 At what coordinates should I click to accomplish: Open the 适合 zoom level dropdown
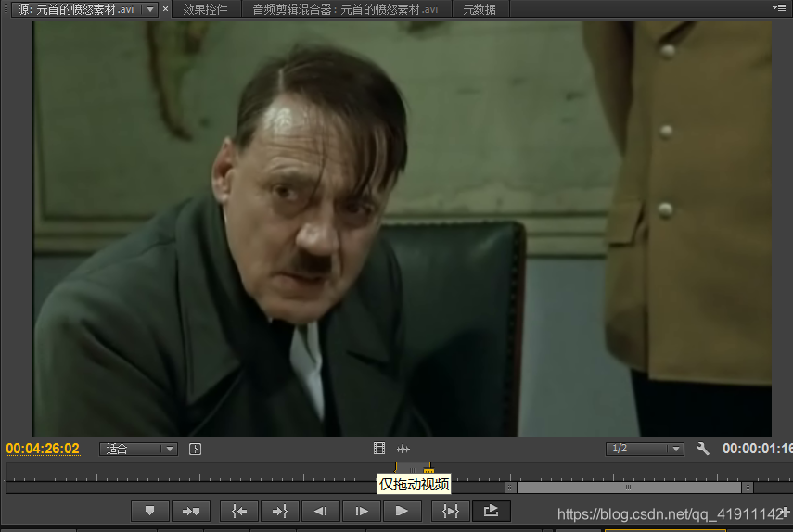coord(138,449)
